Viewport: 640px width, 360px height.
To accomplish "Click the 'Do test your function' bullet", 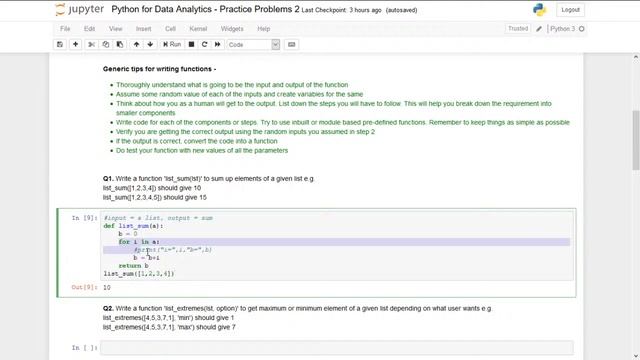I will click(202, 151).
